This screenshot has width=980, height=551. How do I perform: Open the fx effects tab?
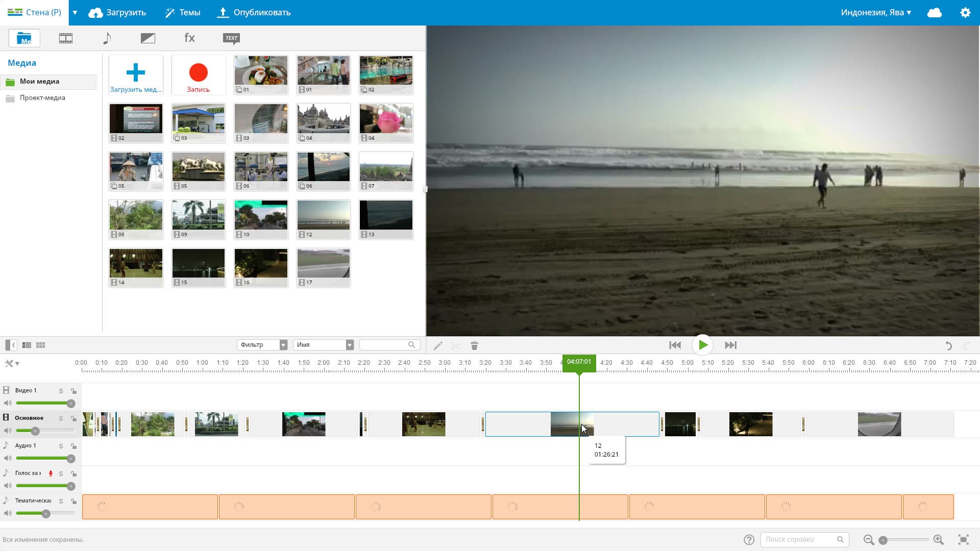tap(189, 38)
